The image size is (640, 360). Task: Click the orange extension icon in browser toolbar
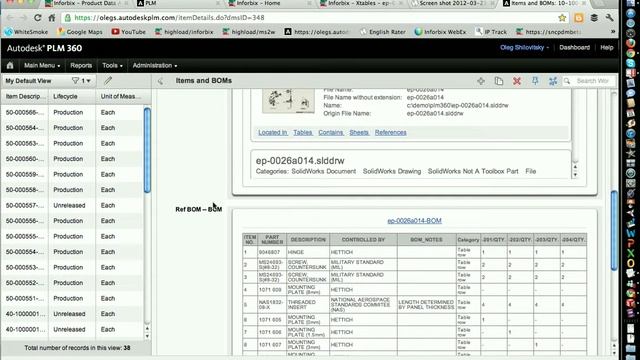pos(578,18)
